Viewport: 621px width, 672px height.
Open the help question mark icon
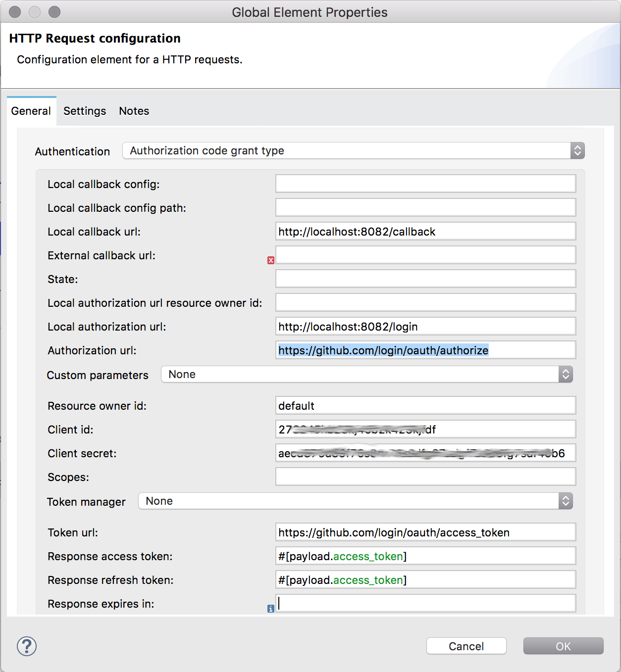(x=27, y=646)
